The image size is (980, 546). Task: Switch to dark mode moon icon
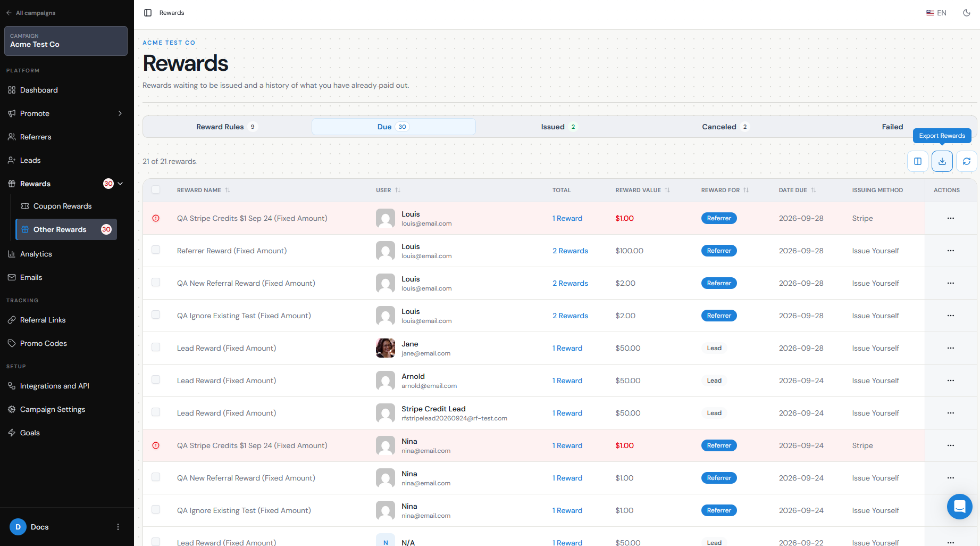(x=967, y=13)
